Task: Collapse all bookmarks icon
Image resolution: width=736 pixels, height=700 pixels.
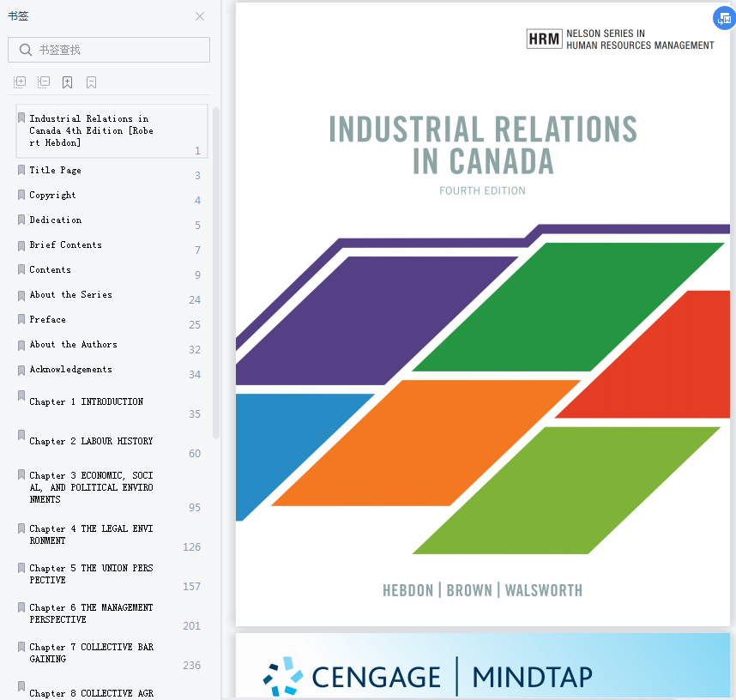Action: [43, 82]
